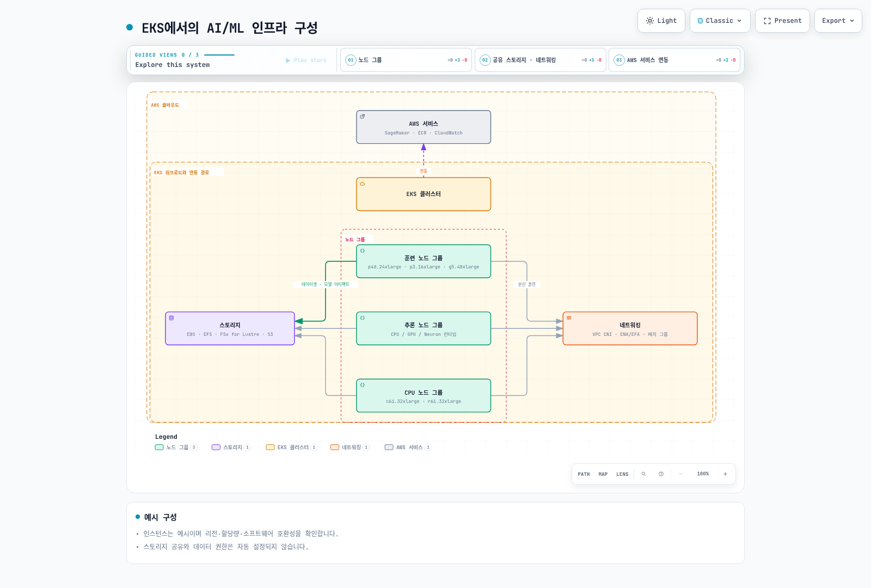Select the AWS 서비스 node
Image resolution: width=871 pixels, height=588 pixels.
424,127
